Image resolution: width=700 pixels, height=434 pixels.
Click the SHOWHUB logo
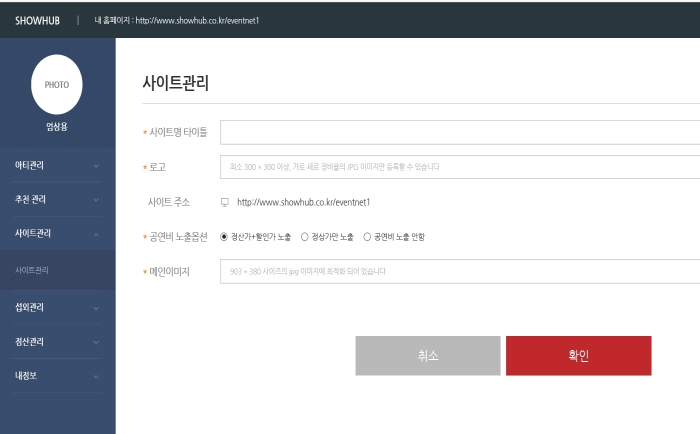coord(37,20)
